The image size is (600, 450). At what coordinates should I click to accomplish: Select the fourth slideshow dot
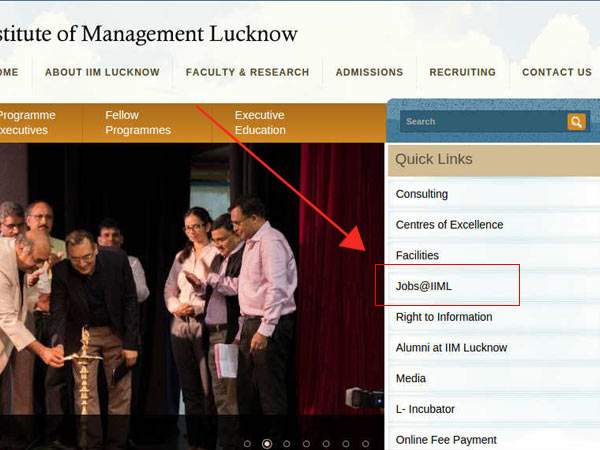(307, 444)
